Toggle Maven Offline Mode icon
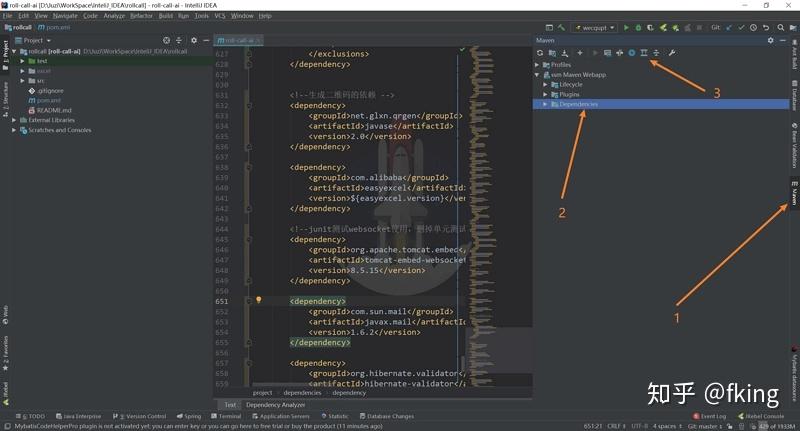This screenshot has width=800, height=431. tap(619, 53)
